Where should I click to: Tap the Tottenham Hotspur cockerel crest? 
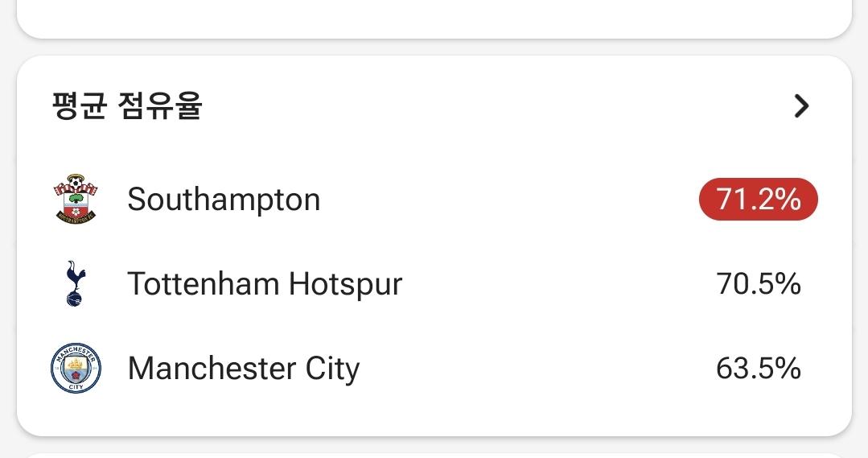[76, 283]
